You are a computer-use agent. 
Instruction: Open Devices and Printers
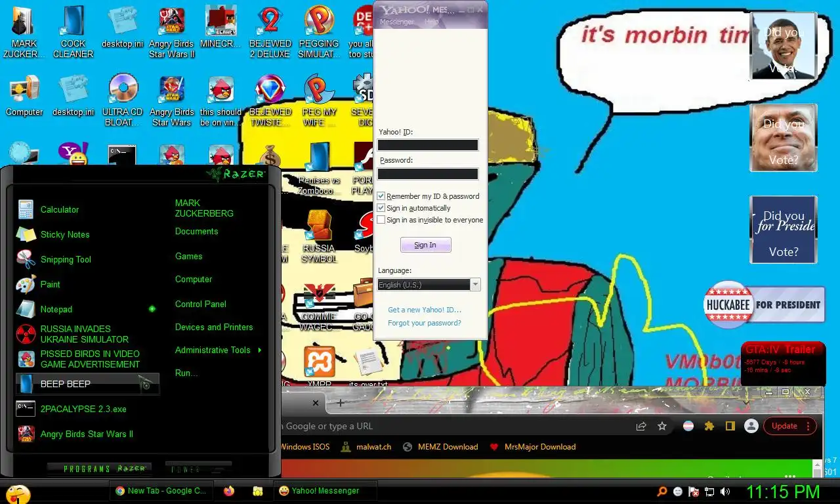pos(213,327)
